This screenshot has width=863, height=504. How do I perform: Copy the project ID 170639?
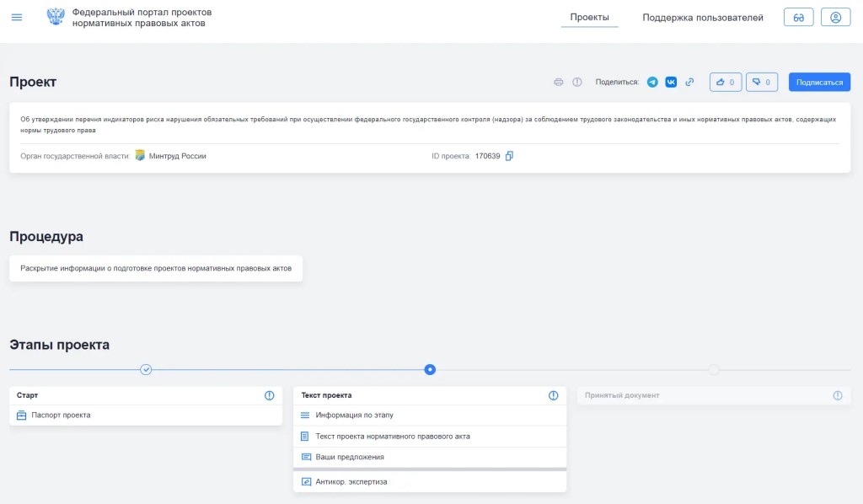(x=509, y=156)
